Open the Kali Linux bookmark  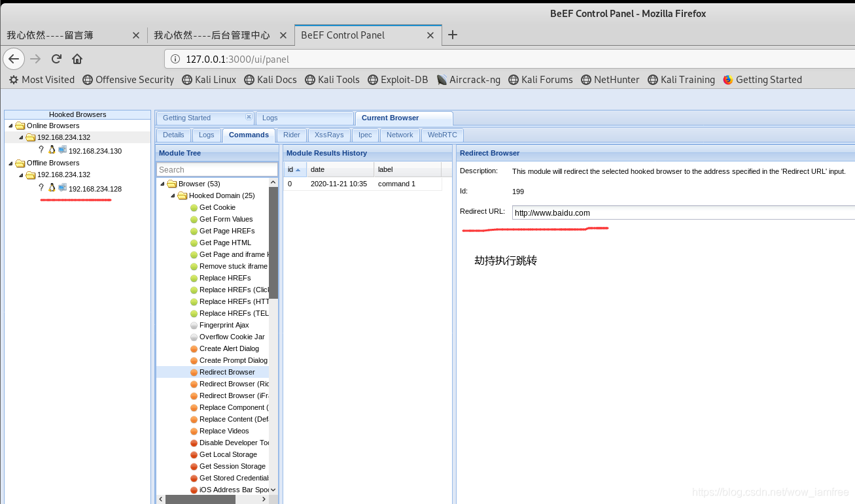[x=209, y=80]
